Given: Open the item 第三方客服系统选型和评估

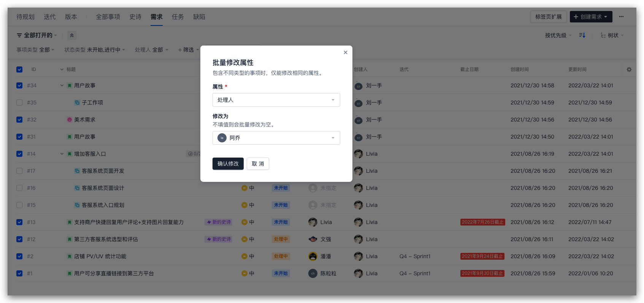Looking at the screenshot, I should [x=106, y=239].
